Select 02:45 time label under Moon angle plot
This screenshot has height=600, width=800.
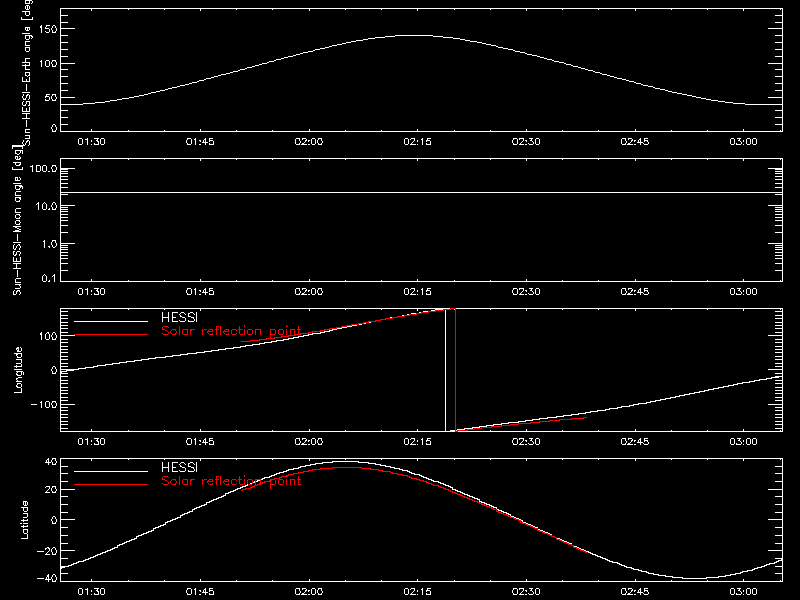(635, 291)
